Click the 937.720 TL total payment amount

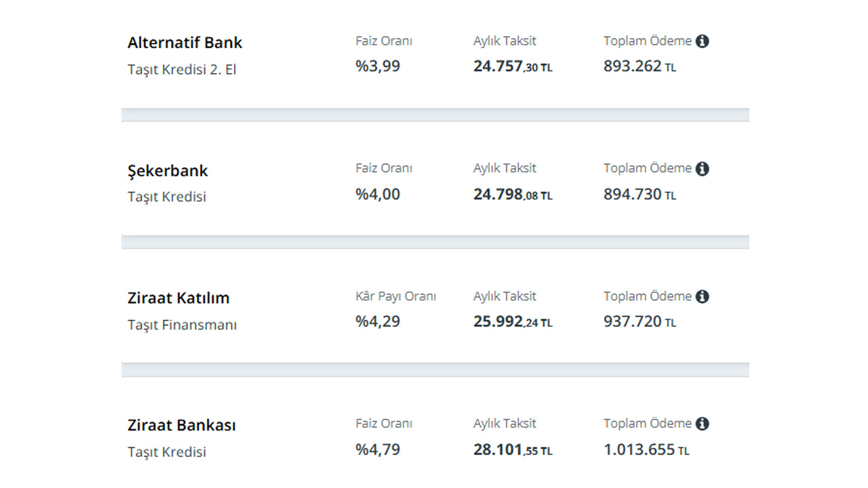point(639,321)
